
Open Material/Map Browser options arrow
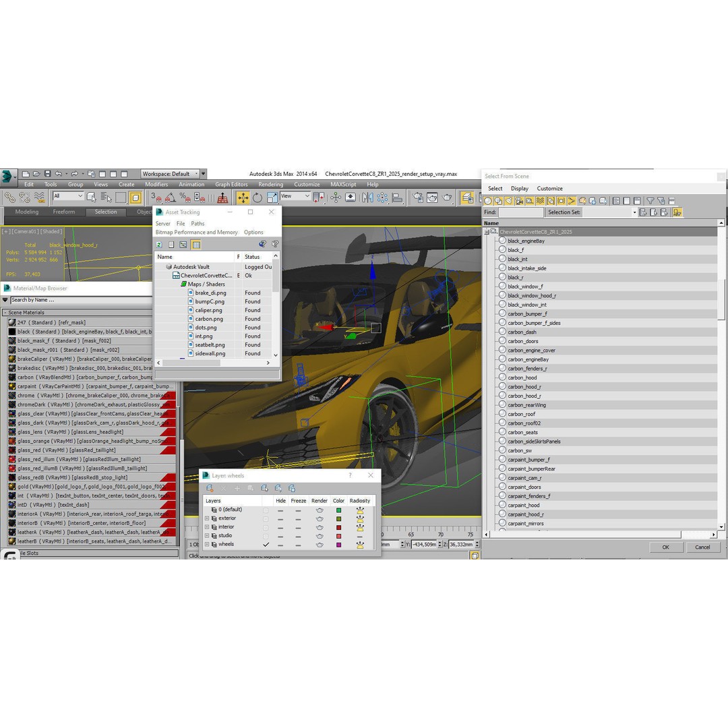pos(5,300)
